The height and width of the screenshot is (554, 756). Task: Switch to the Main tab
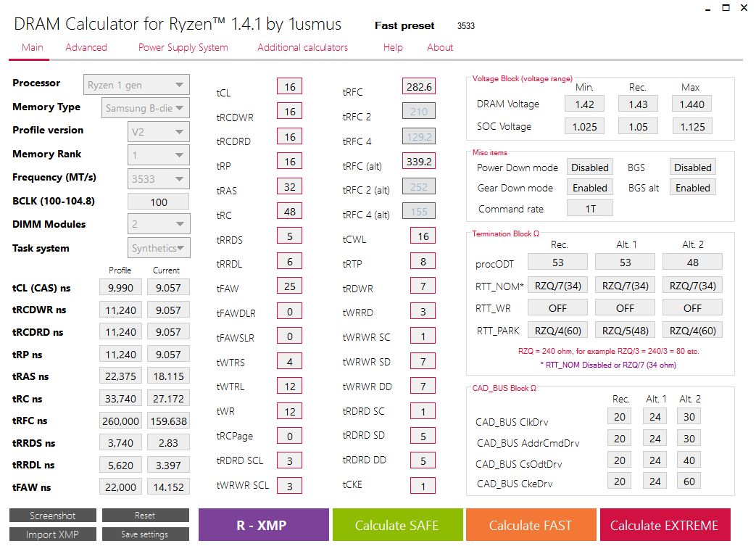[x=33, y=47]
